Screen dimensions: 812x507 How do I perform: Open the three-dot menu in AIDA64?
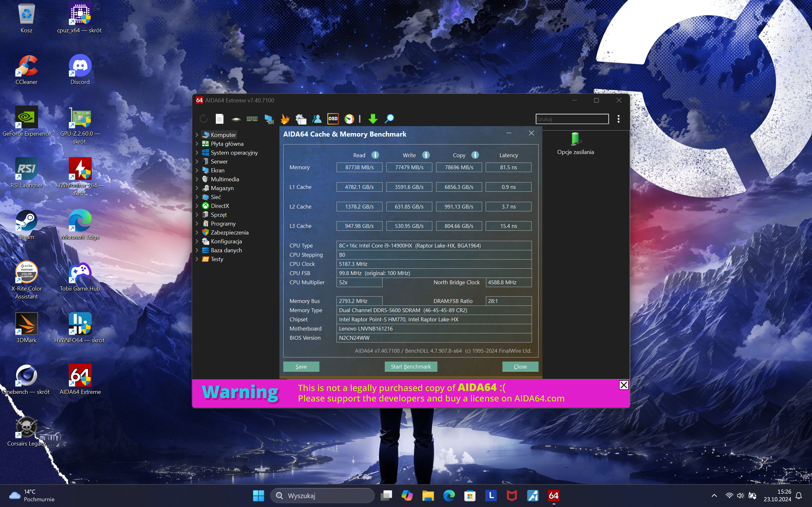619,119
